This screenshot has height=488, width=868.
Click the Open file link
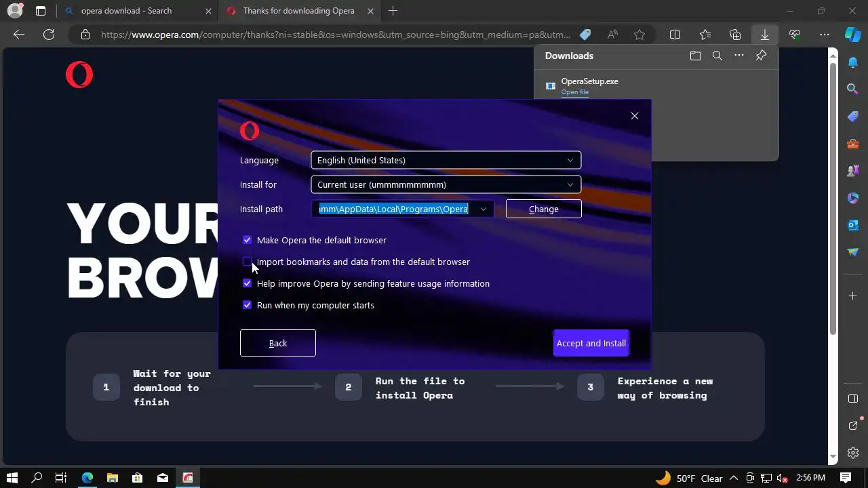coord(575,92)
